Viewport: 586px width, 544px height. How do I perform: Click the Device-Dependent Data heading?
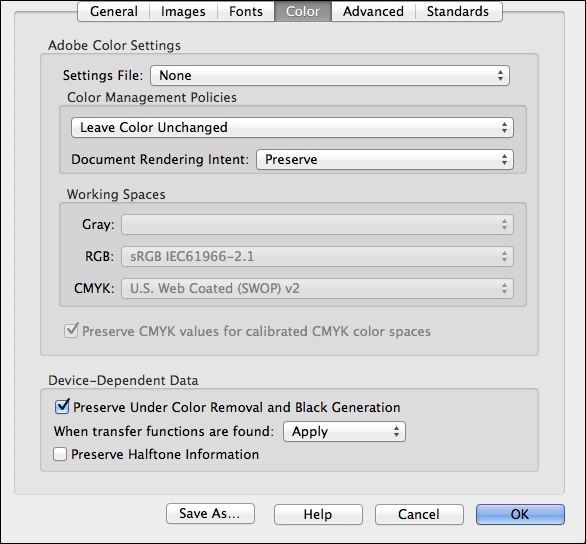(123, 380)
